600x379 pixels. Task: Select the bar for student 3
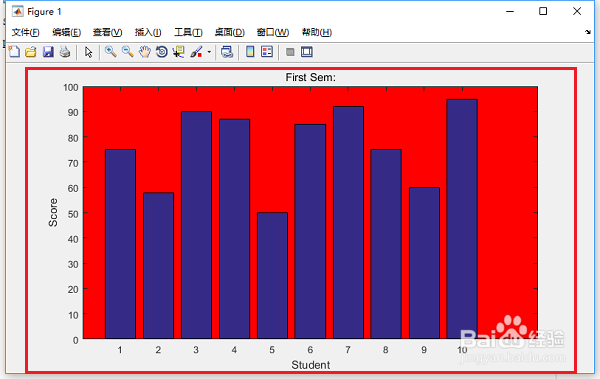click(196, 225)
